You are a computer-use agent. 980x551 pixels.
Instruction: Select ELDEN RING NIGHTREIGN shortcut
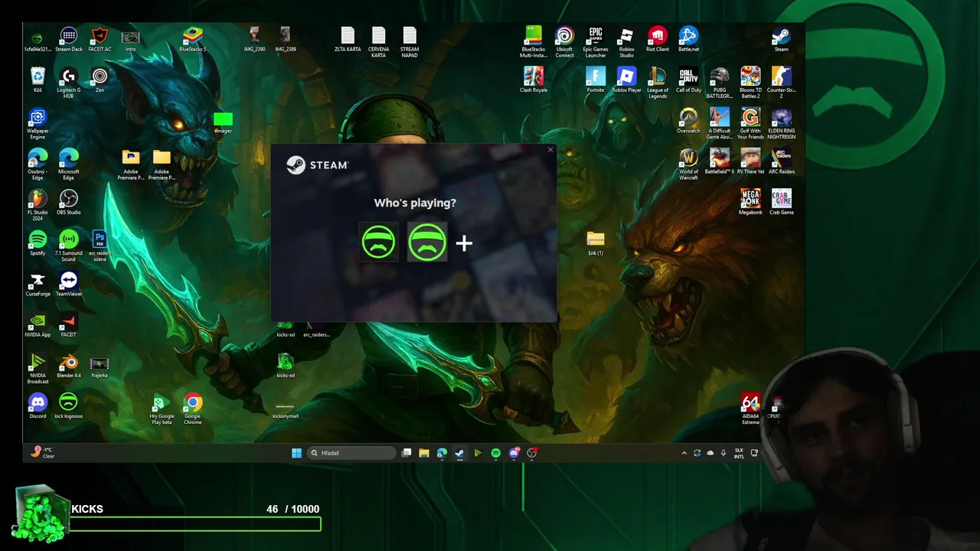point(781,124)
